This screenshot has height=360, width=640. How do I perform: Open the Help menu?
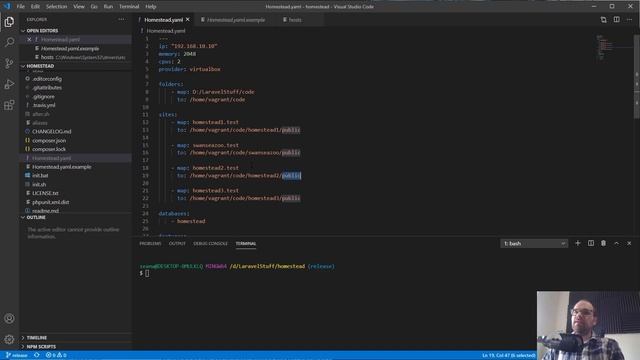[151, 7]
